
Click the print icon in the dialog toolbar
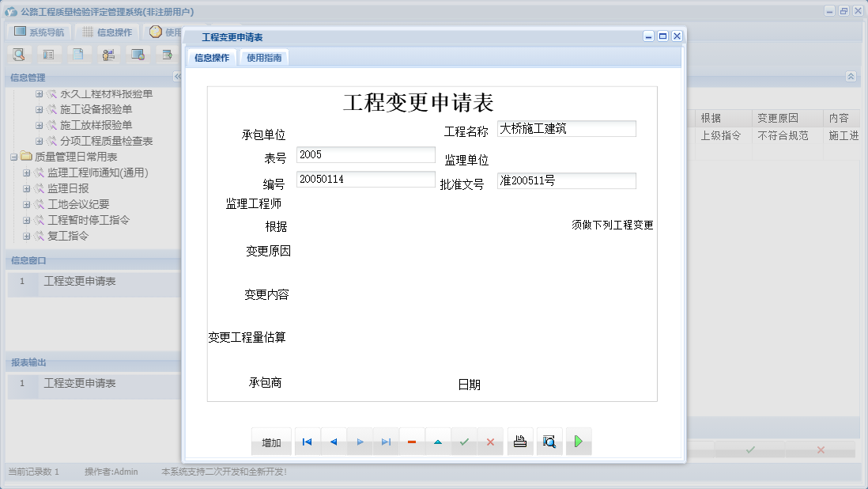tap(520, 442)
